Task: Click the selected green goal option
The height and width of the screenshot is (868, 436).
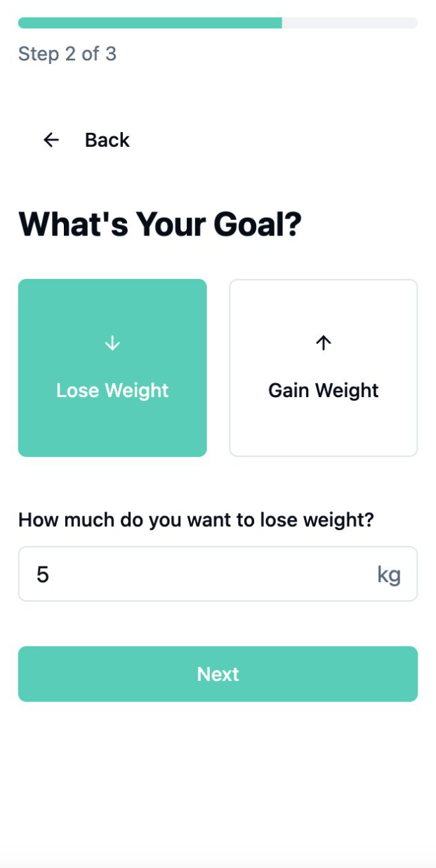Action: [x=112, y=368]
